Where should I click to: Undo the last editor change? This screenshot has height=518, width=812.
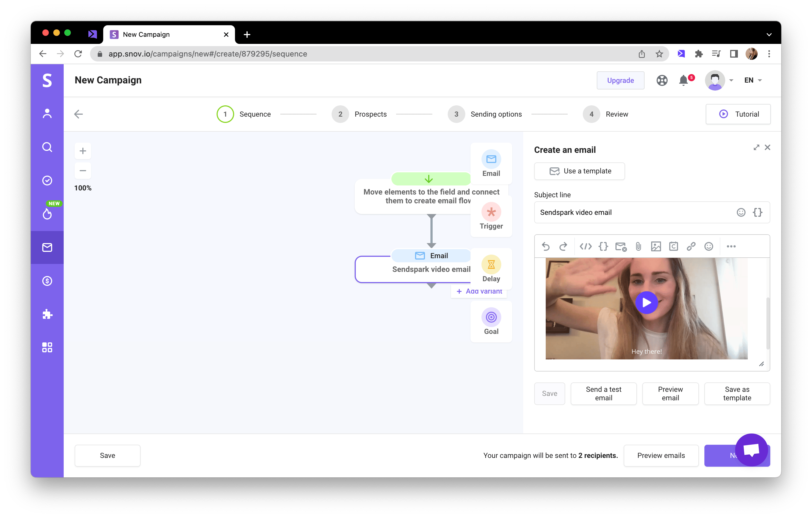[546, 246]
